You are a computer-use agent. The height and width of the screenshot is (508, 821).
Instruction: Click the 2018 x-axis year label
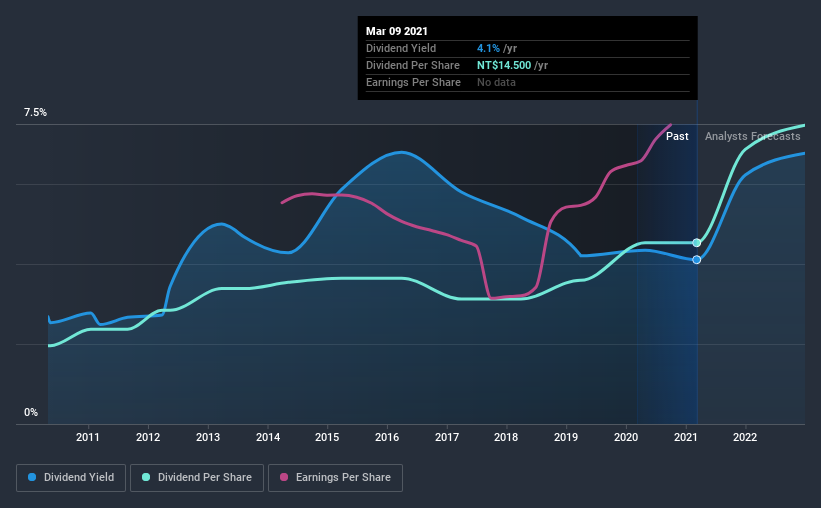(x=506, y=437)
